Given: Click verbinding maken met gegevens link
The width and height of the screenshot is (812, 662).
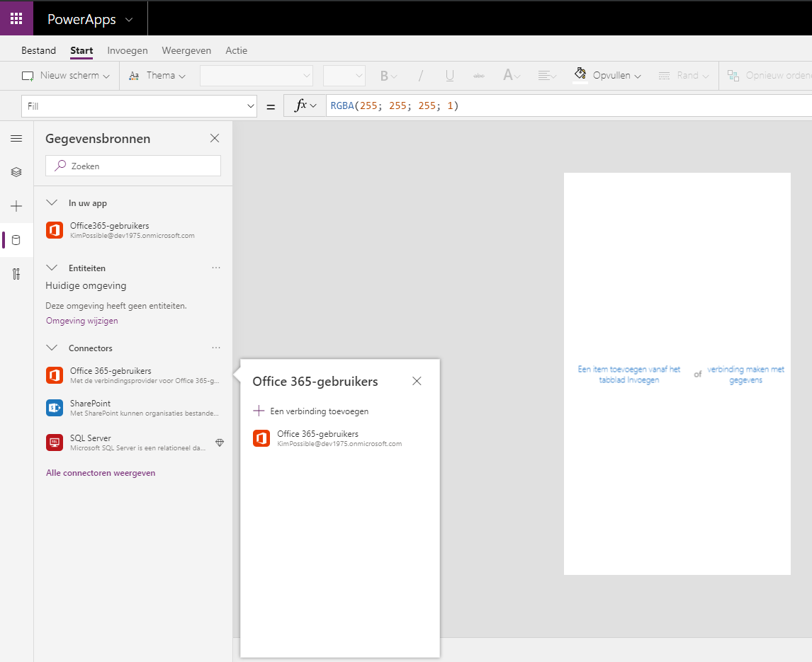Looking at the screenshot, I should (745, 375).
